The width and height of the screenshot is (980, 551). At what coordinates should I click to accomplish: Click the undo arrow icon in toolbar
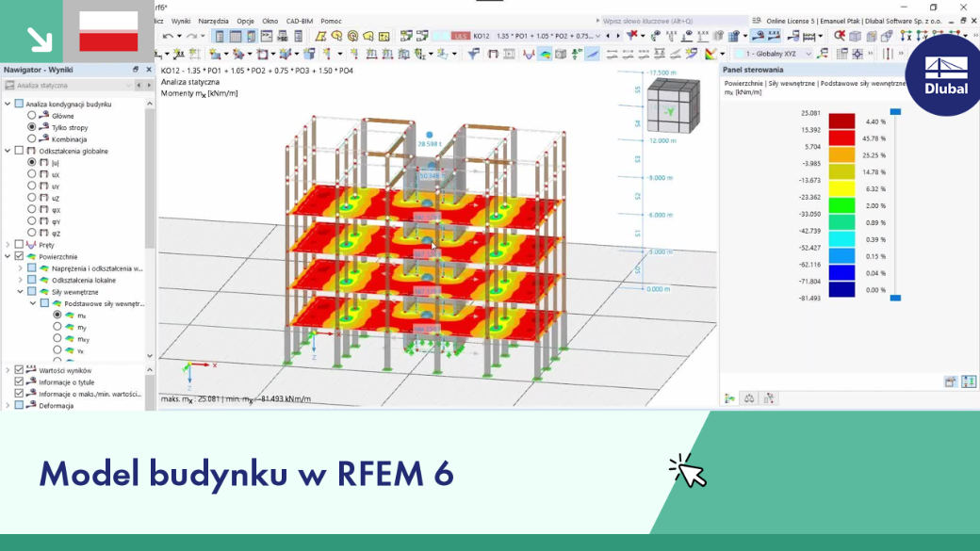click(x=168, y=36)
